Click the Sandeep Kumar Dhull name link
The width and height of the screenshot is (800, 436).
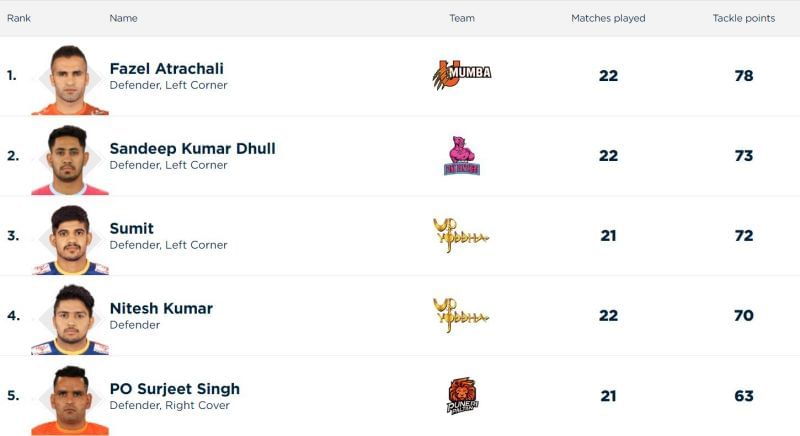coord(192,149)
